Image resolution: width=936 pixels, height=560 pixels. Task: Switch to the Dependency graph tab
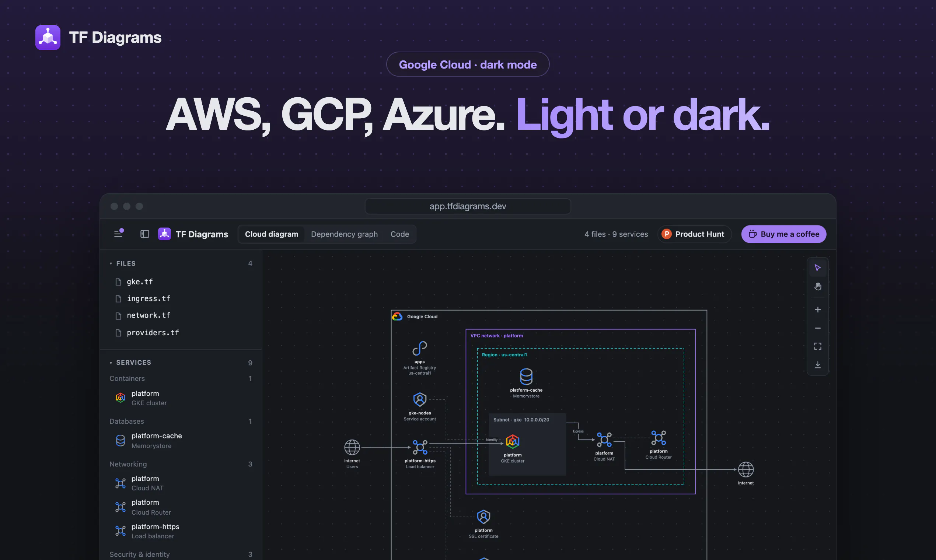[344, 234]
